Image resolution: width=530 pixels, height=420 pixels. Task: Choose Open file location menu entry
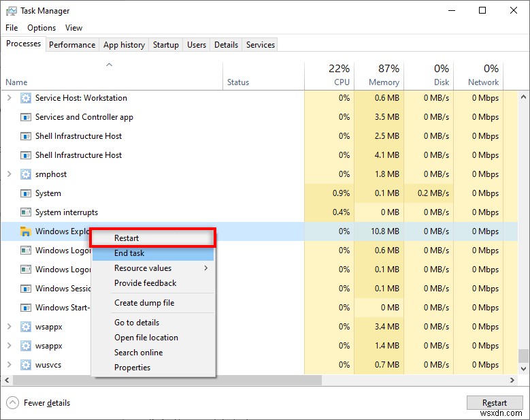pyautogui.click(x=153, y=338)
